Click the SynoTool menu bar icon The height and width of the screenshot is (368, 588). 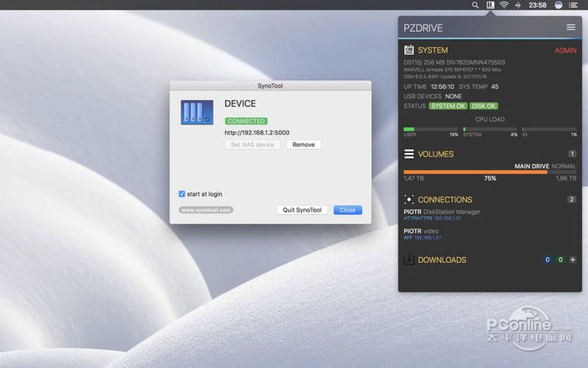pos(490,5)
